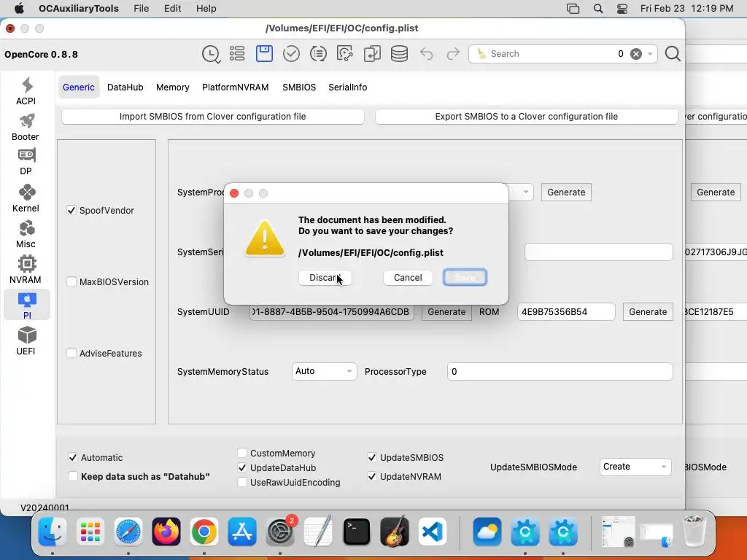Viewport: 747px width, 560px height.
Task: Switch to the SMBIOS tab
Action: pos(299,87)
